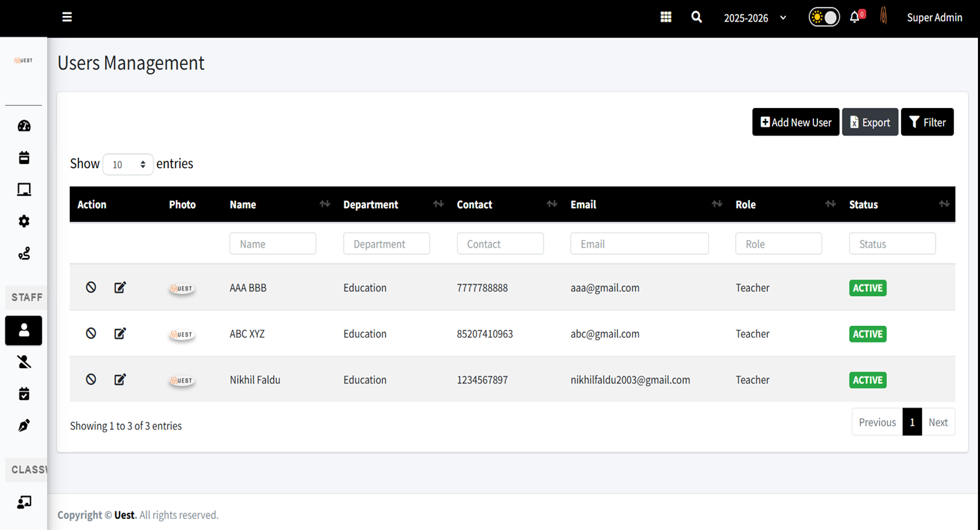
Task: Click the Export button
Action: [870, 122]
